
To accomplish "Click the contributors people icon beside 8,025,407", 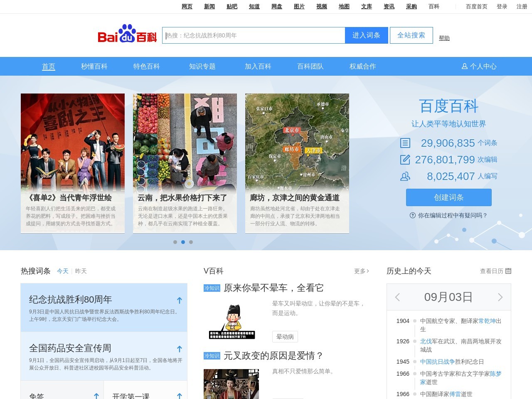I will coord(405,176).
